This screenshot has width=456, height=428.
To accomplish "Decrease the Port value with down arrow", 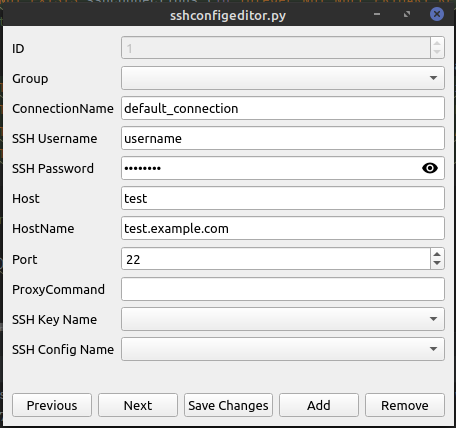I will point(437,263).
